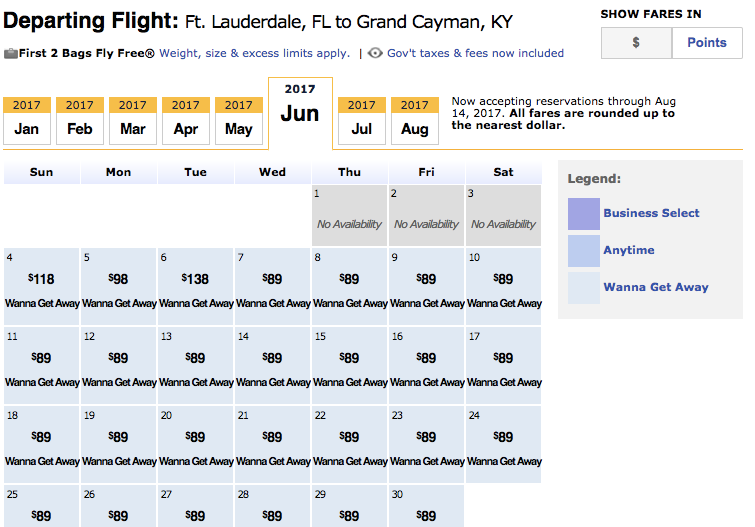The image size is (755, 527).
Task: Click the luggage bag icon
Action: pyautogui.click(x=11, y=53)
